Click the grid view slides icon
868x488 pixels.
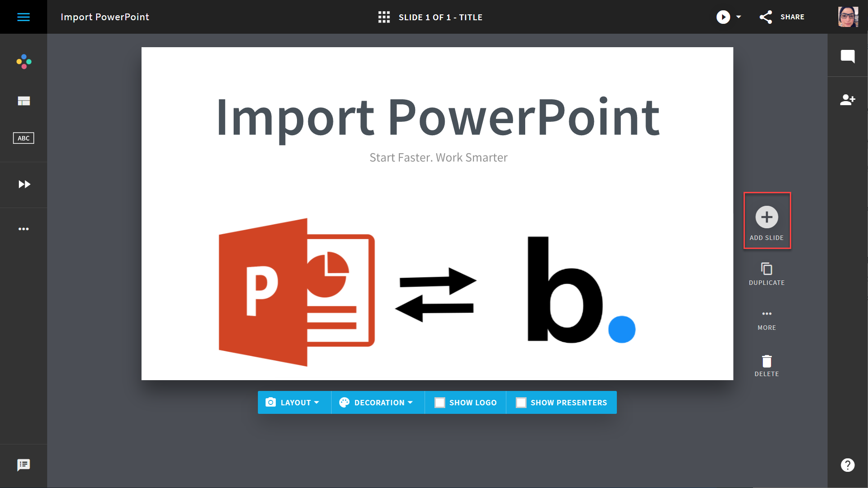coord(385,17)
